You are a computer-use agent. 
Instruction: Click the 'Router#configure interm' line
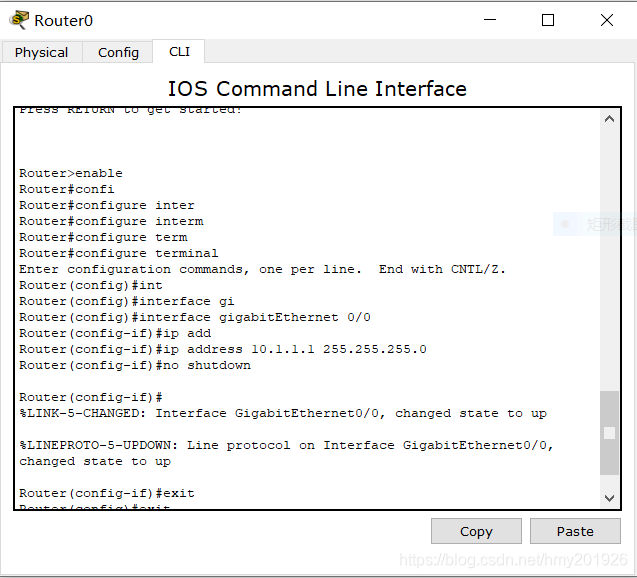[x=111, y=221]
